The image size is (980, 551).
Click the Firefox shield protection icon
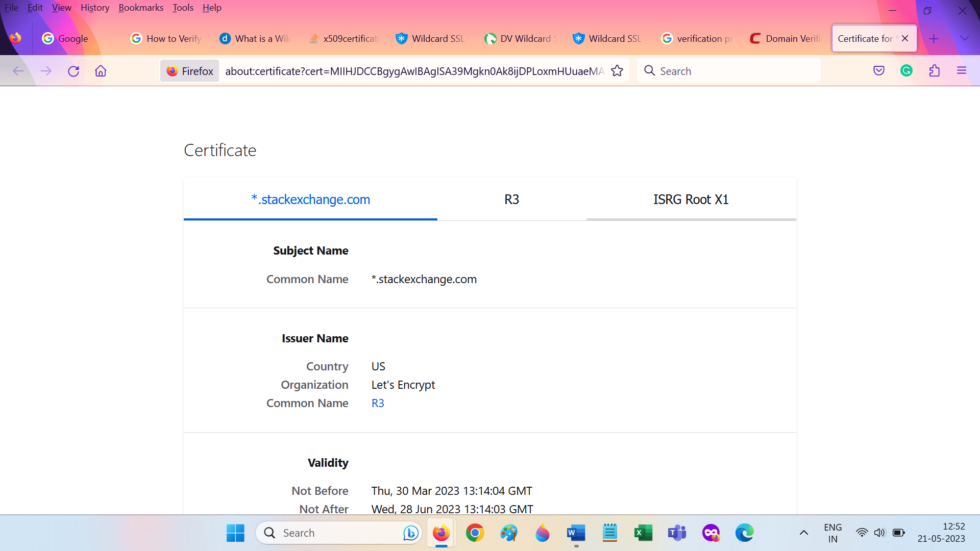click(x=878, y=71)
